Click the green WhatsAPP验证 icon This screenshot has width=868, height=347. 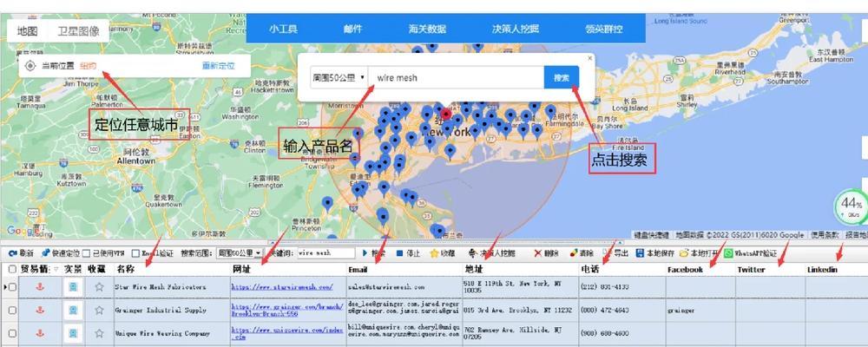[x=728, y=253]
